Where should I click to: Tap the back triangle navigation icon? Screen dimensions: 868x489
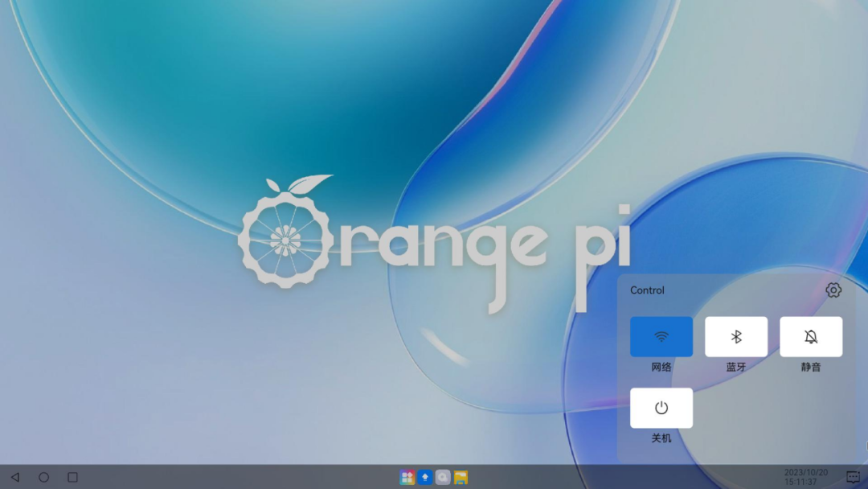click(15, 477)
